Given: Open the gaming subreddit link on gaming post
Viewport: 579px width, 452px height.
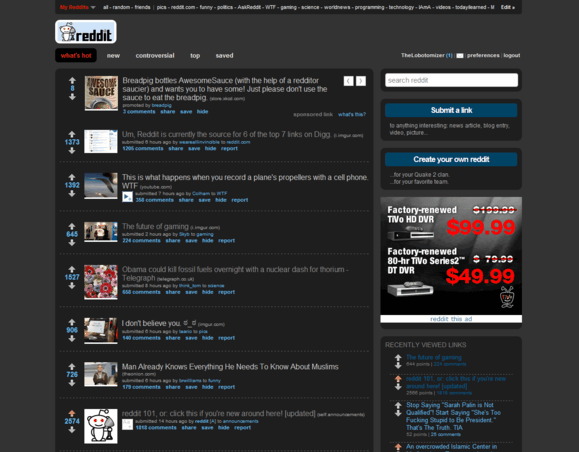Looking at the screenshot, I should coord(205,234).
